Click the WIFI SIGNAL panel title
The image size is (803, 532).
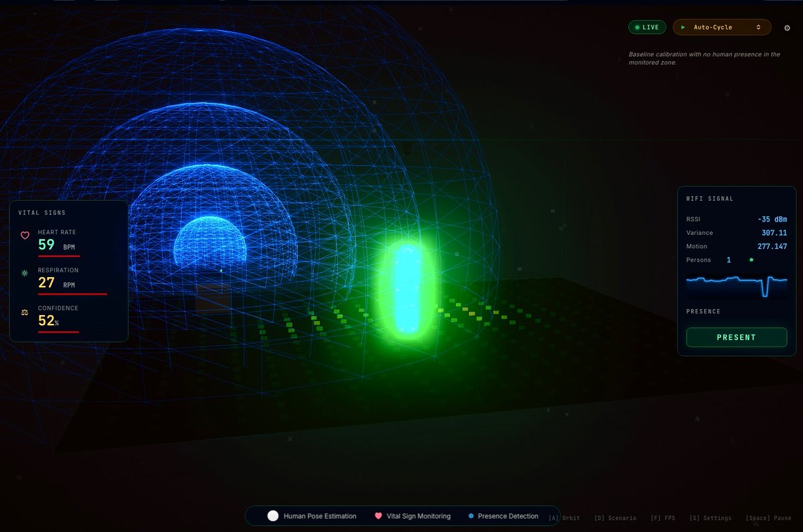(710, 199)
